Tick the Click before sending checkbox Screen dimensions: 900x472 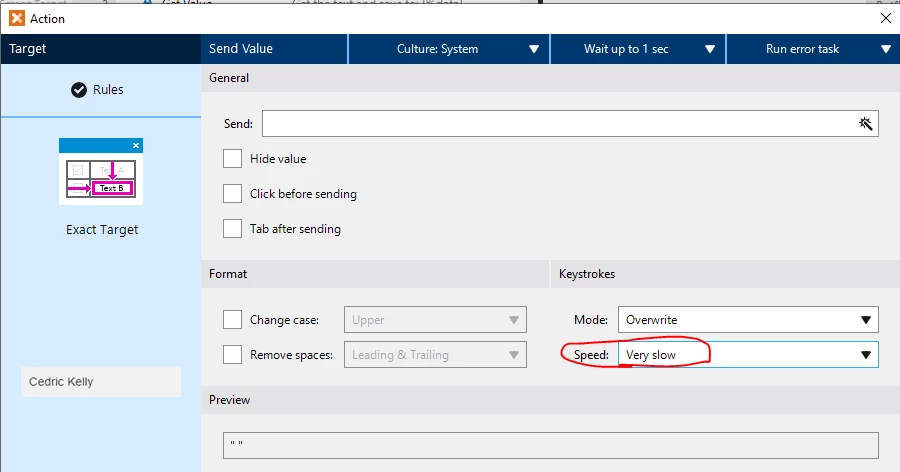(232, 194)
